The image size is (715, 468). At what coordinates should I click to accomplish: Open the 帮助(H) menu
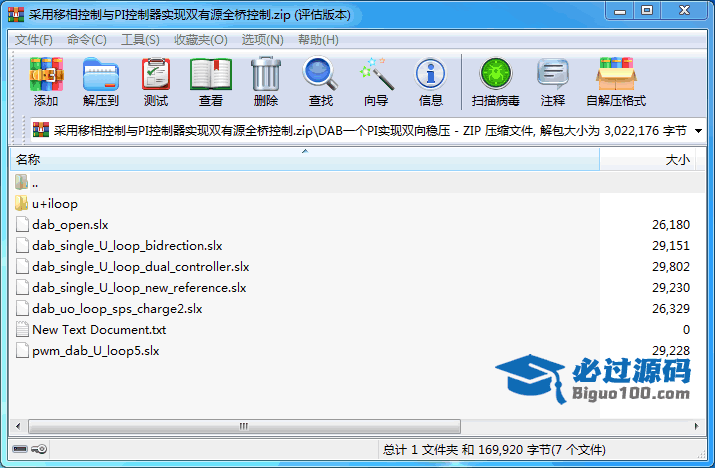point(318,40)
